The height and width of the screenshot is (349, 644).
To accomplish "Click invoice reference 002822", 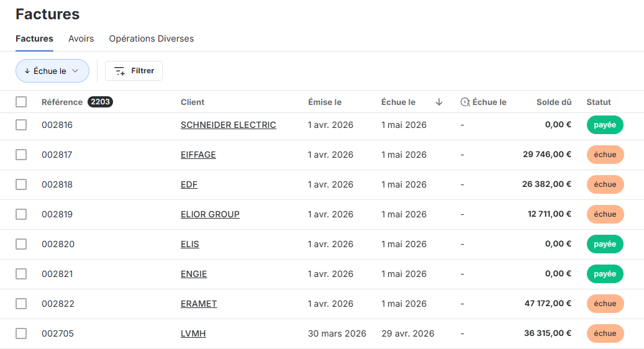I will pos(58,304).
